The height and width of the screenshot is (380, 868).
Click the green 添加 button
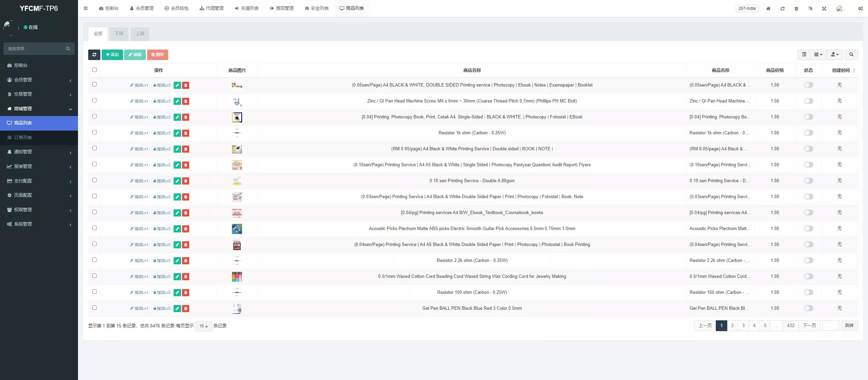[x=112, y=55]
